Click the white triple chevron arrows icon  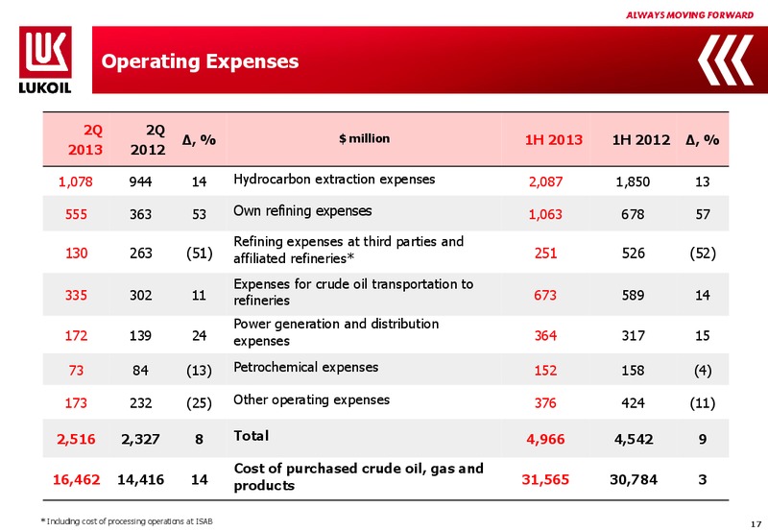[x=726, y=60]
